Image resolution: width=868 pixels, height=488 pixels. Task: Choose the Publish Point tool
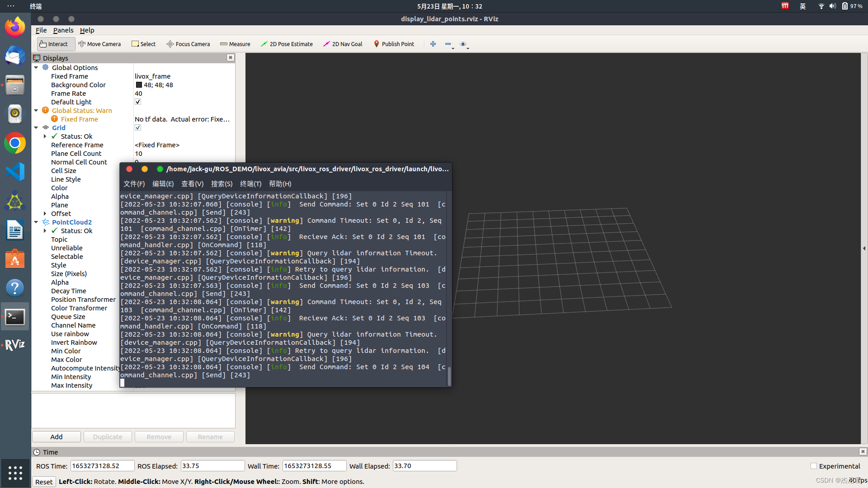click(x=394, y=44)
